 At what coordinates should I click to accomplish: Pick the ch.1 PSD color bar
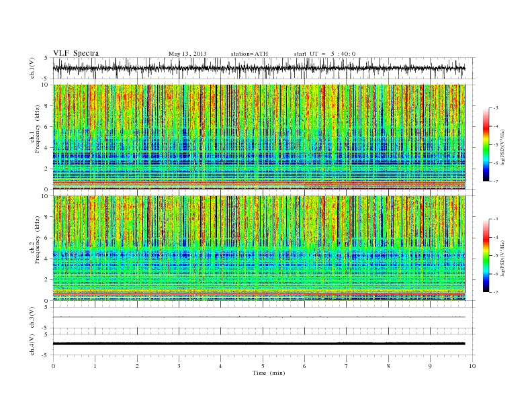point(486,144)
